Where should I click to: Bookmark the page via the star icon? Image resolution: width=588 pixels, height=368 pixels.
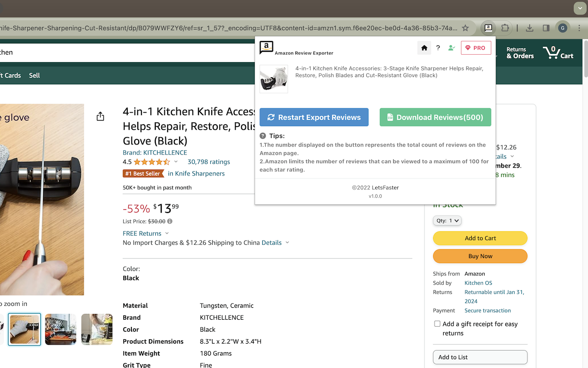(465, 28)
